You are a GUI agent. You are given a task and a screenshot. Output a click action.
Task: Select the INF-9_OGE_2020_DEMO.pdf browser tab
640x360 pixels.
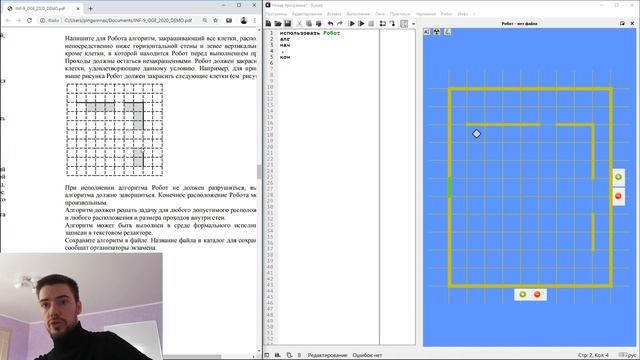pyautogui.click(x=42, y=8)
